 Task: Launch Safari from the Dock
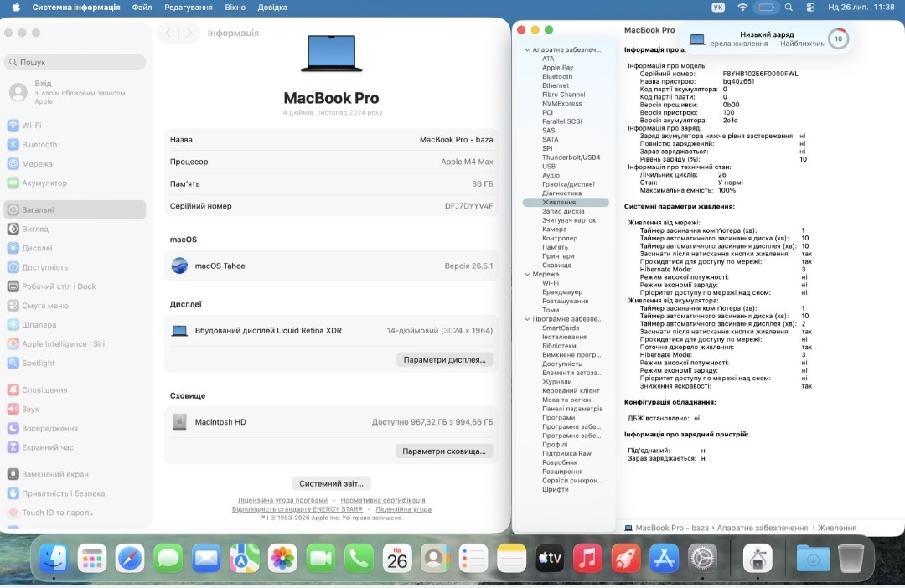pos(130,558)
